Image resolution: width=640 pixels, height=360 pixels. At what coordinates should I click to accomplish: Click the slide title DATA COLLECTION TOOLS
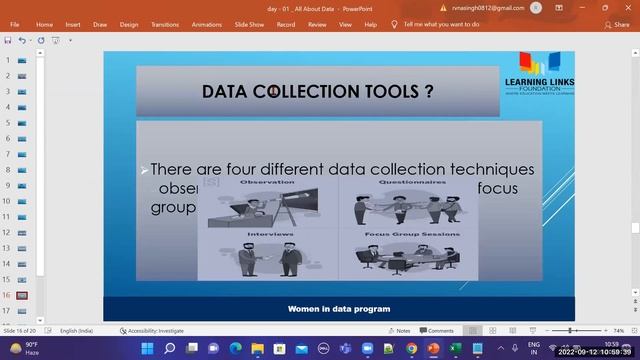[318, 91]
